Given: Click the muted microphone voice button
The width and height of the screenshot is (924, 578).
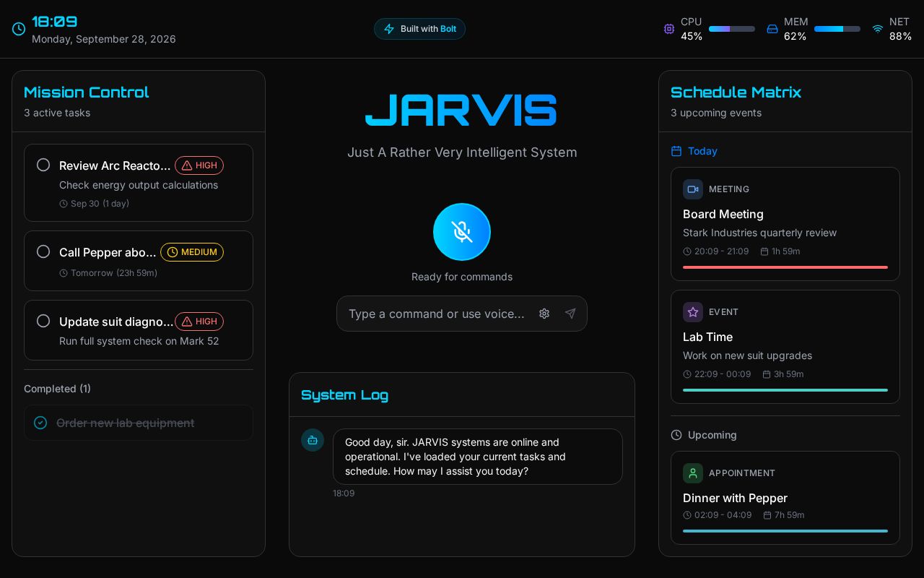Looking at the screenshot, I should click(462, 232).
